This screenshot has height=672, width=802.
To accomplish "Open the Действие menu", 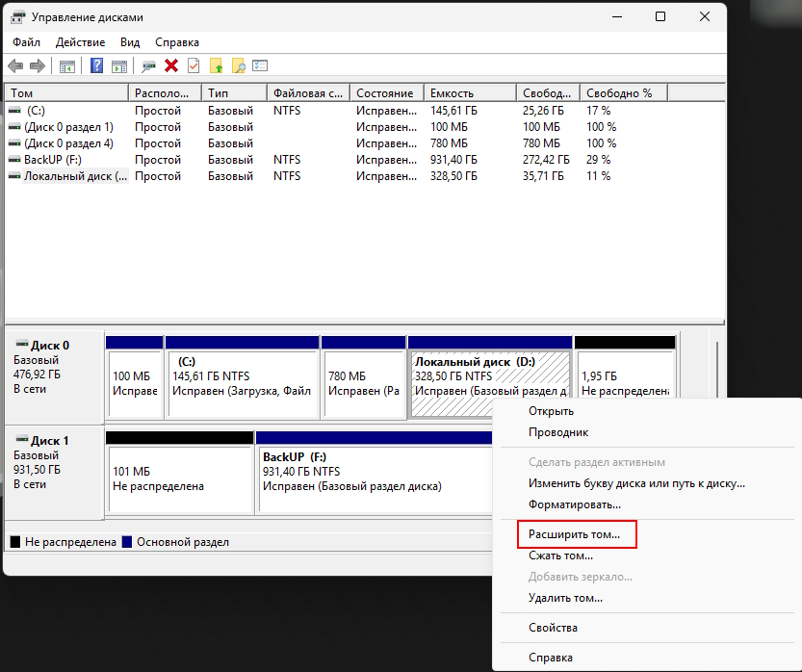I will [x=80, y=42].
